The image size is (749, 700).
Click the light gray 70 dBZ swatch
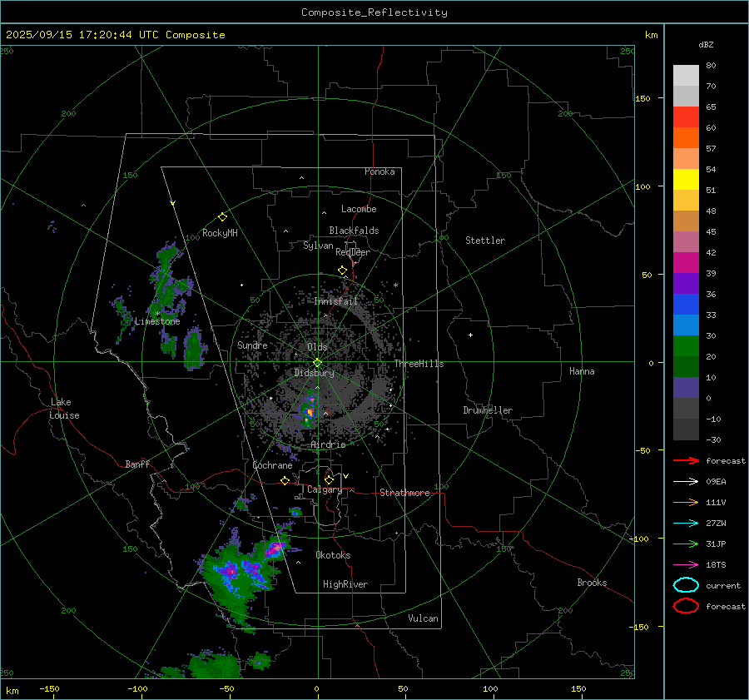pos(686,76)
